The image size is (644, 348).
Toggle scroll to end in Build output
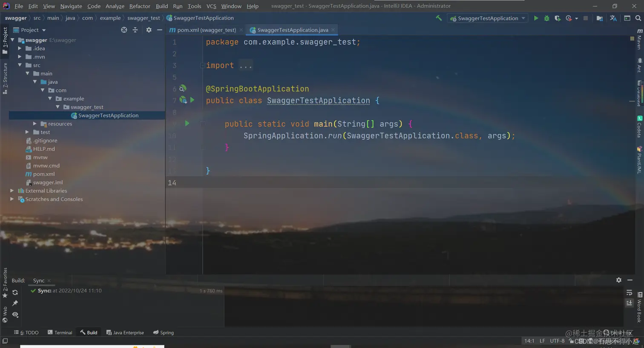click(629, 303)
